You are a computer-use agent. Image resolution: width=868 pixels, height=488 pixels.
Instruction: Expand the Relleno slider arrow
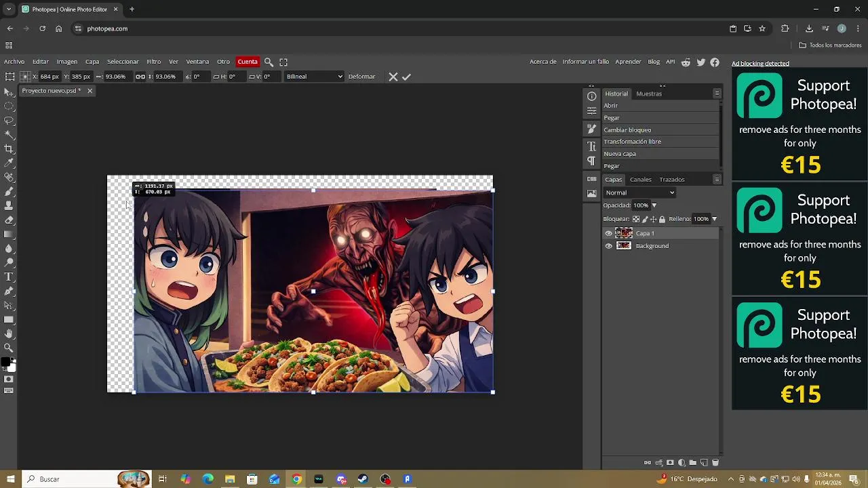coord(714,219)
